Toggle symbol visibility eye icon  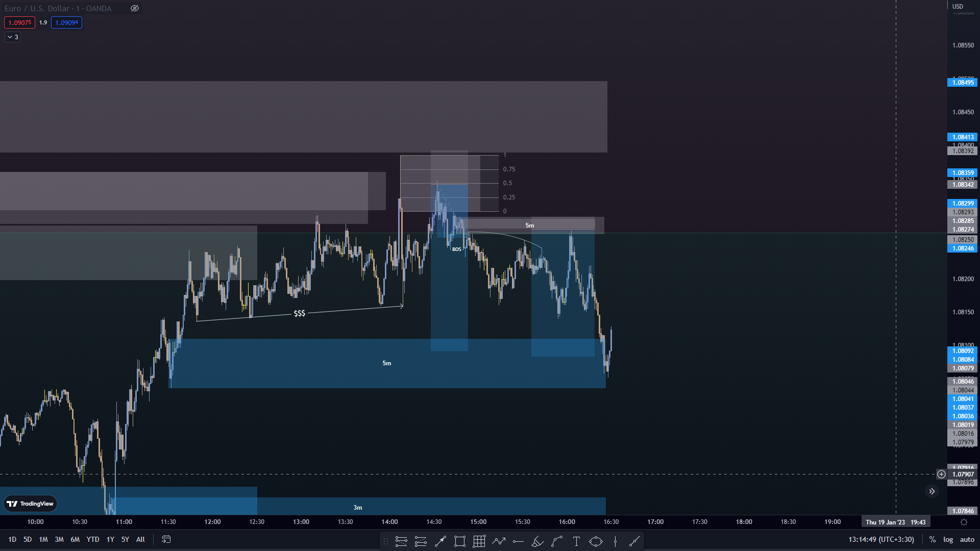coord(135,8)
